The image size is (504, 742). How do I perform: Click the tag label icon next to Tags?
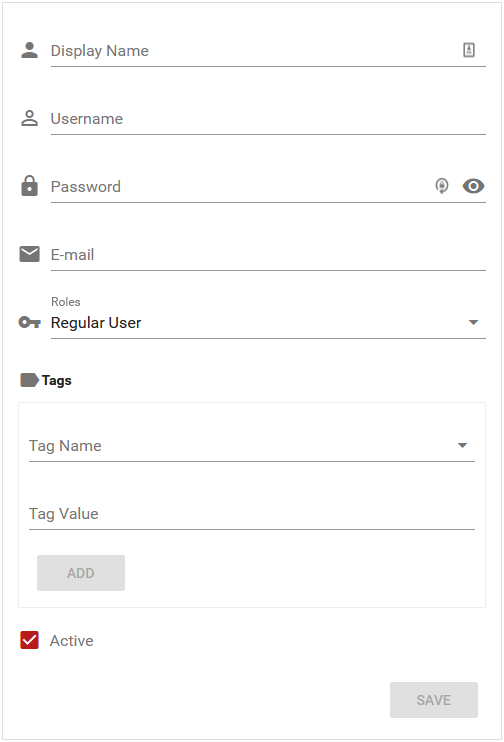pos(29,380)
